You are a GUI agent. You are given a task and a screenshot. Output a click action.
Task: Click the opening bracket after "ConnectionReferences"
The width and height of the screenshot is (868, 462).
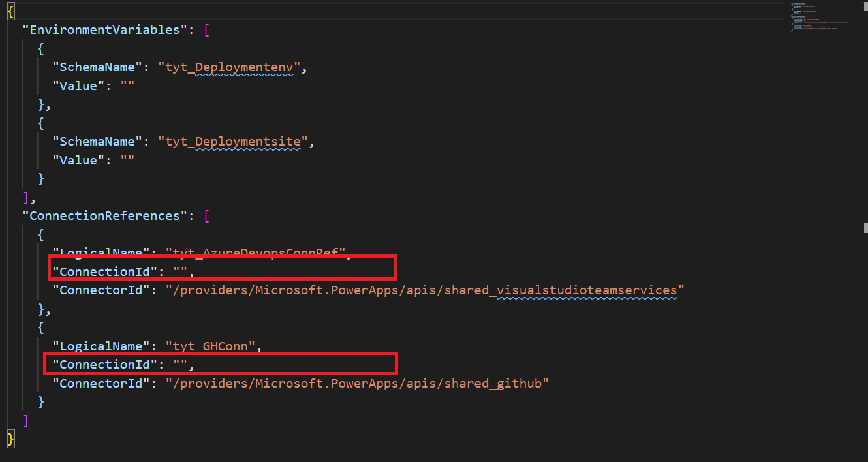207,215
